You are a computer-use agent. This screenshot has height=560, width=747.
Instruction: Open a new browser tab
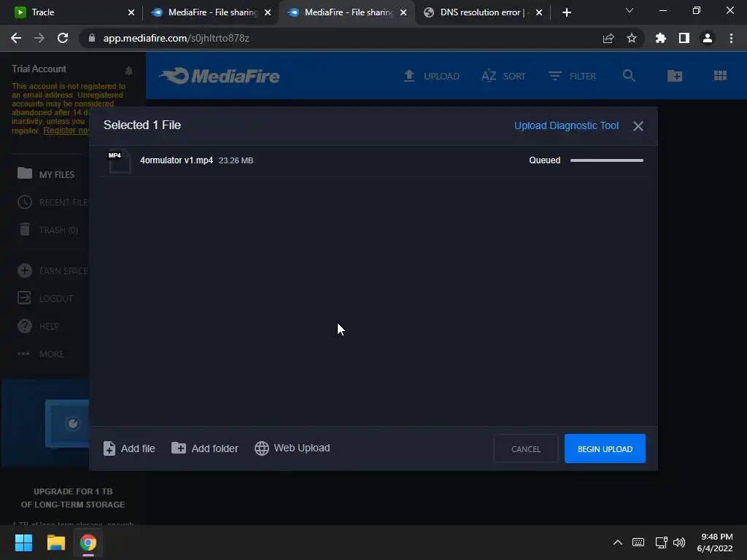coord(566,12)
